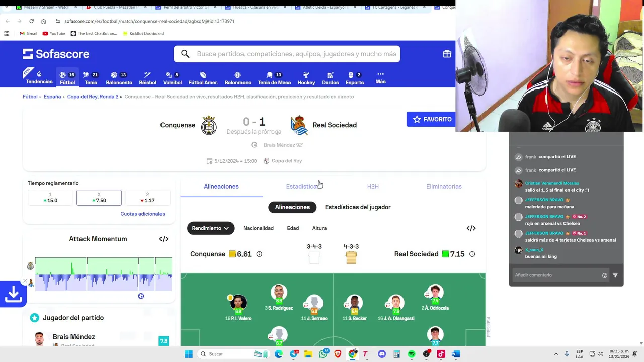Select Fútbol in sports bar
The width and height of the screenshot is (644, 362).
pos(67,78)
